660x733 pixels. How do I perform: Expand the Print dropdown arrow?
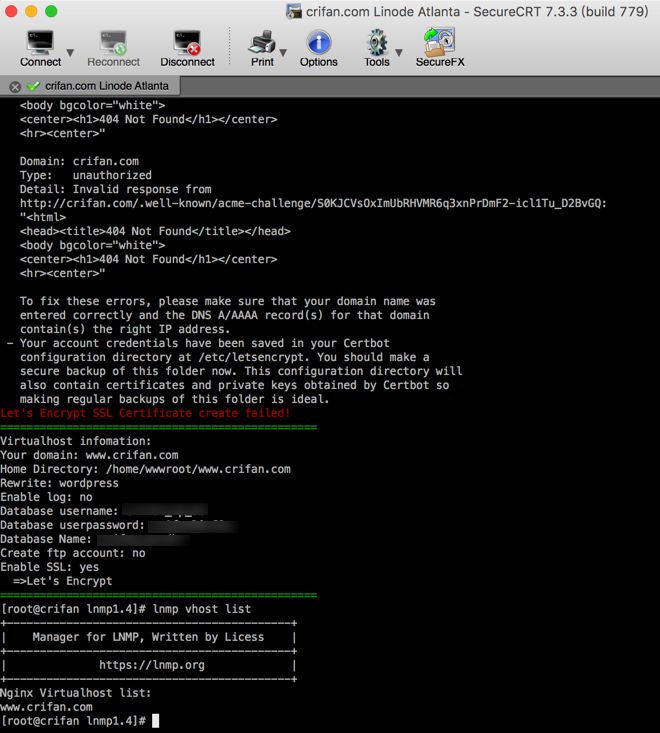point(283,52)
